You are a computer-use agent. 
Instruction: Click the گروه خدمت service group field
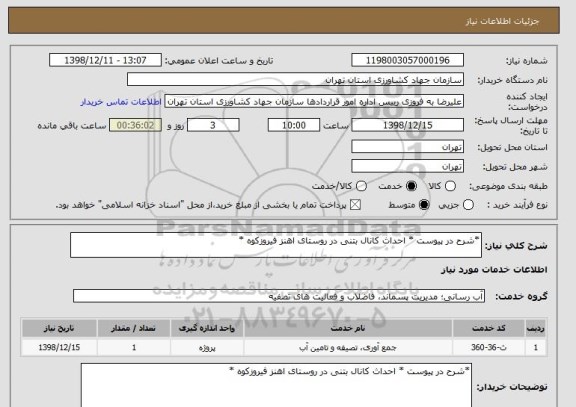(x=279, y=296)
